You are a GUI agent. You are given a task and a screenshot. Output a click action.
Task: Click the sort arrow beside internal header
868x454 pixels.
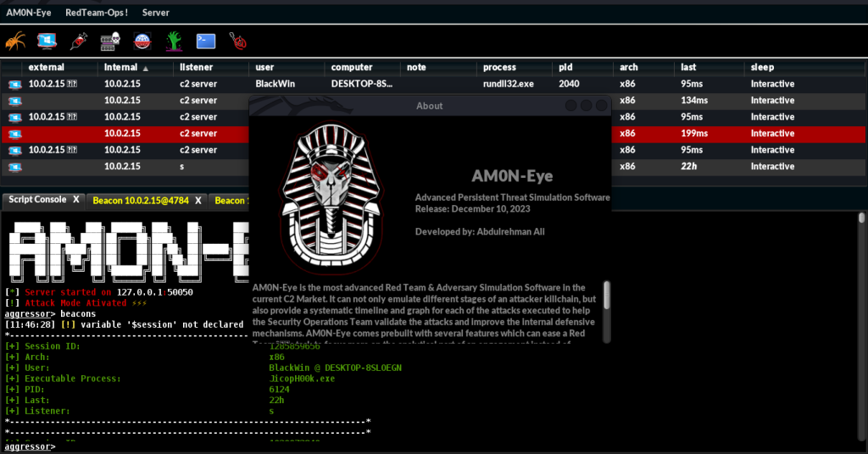point(146,69)
